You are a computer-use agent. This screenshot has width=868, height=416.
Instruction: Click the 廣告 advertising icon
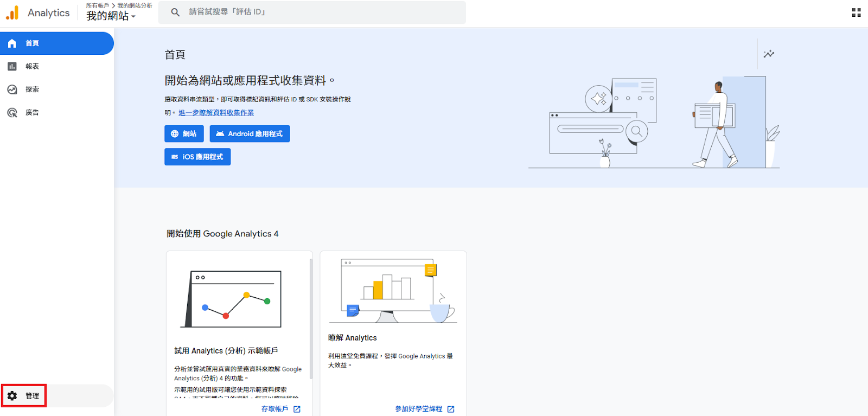(12, 112)
